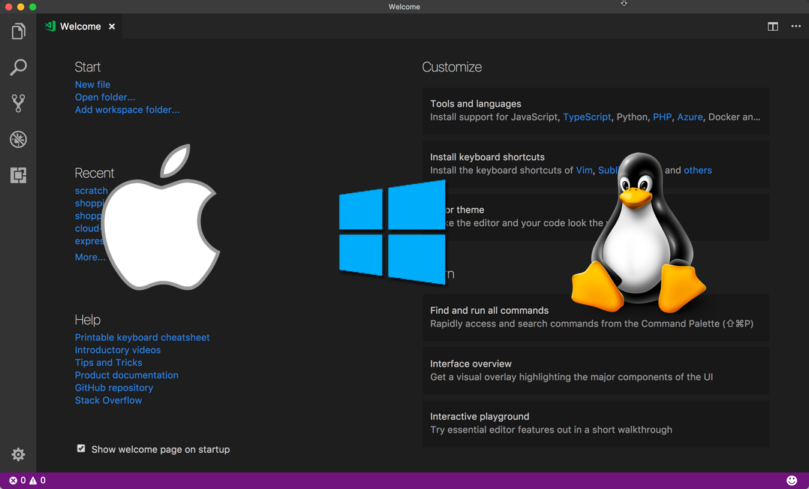Click the feedback smiley in status bar

(x=792, y=481)
